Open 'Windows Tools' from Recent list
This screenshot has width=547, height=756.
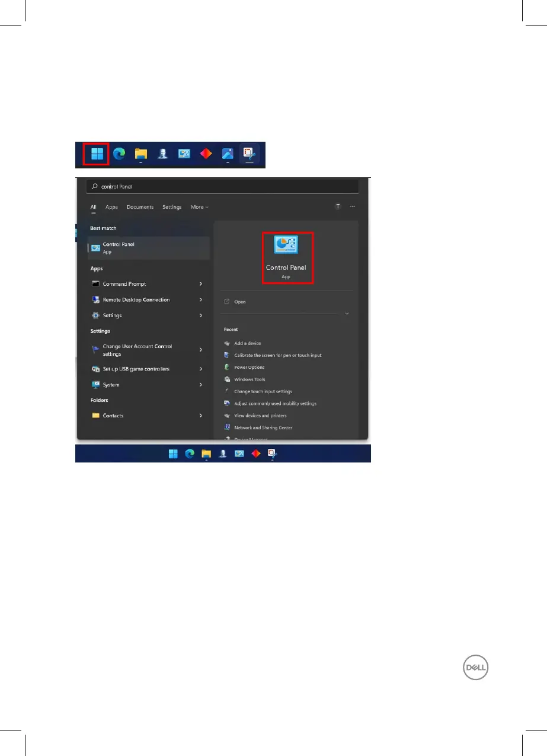[x=249, y=379]
